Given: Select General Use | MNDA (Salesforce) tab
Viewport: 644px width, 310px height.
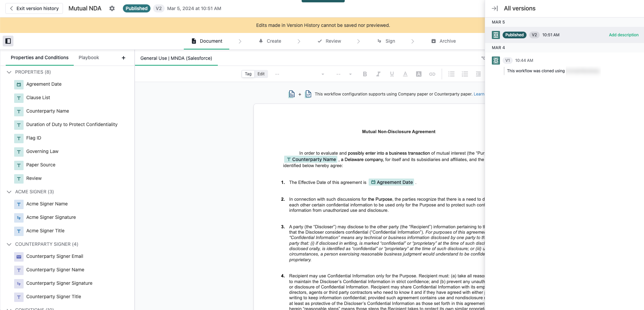Looking at the screenshot, I should click(x=176, y=58).
